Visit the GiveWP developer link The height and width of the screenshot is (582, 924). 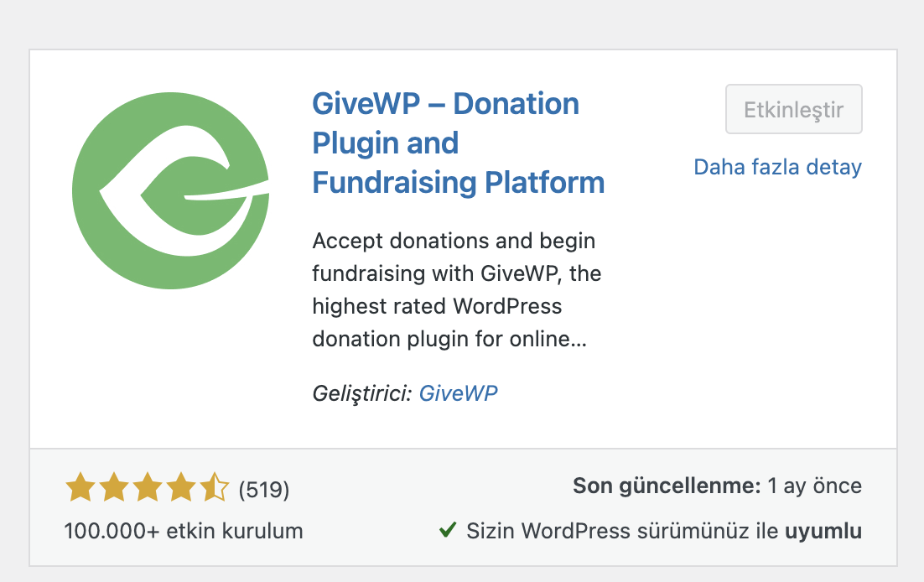tap(458, 392)
